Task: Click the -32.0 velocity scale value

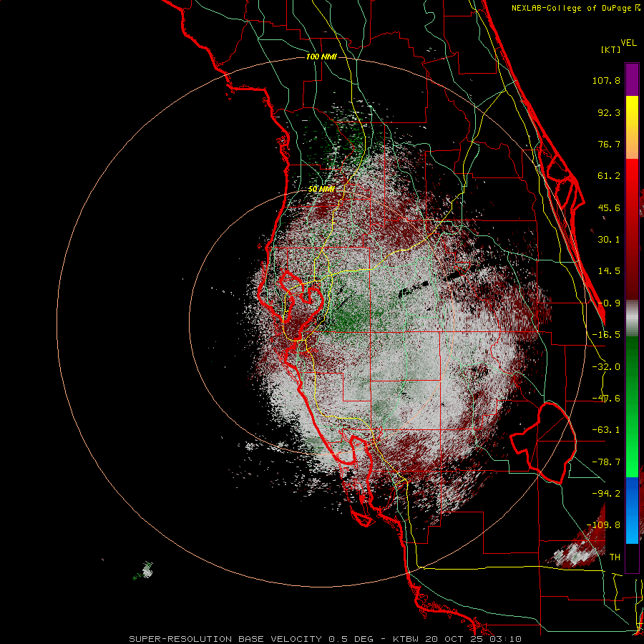Action: click(606, 367)
